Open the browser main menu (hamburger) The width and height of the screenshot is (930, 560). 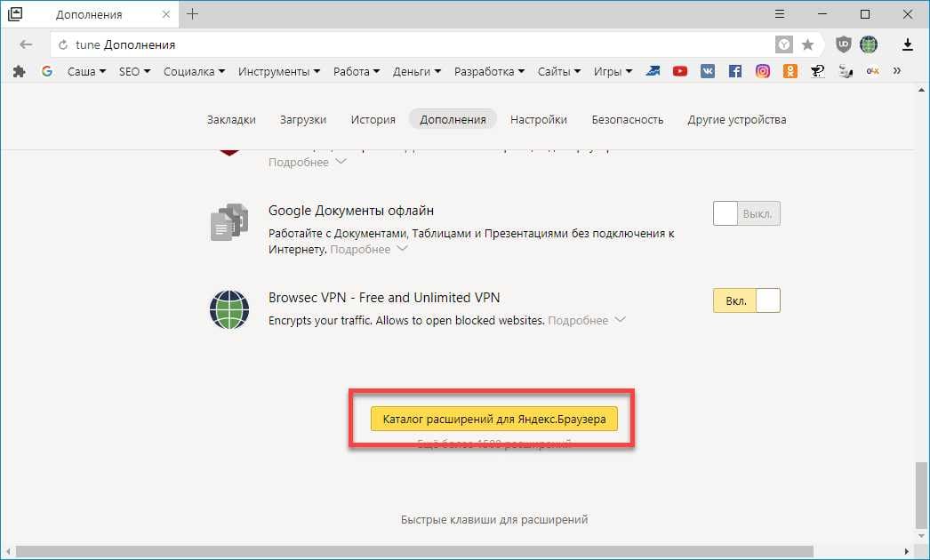click(780, 13)
